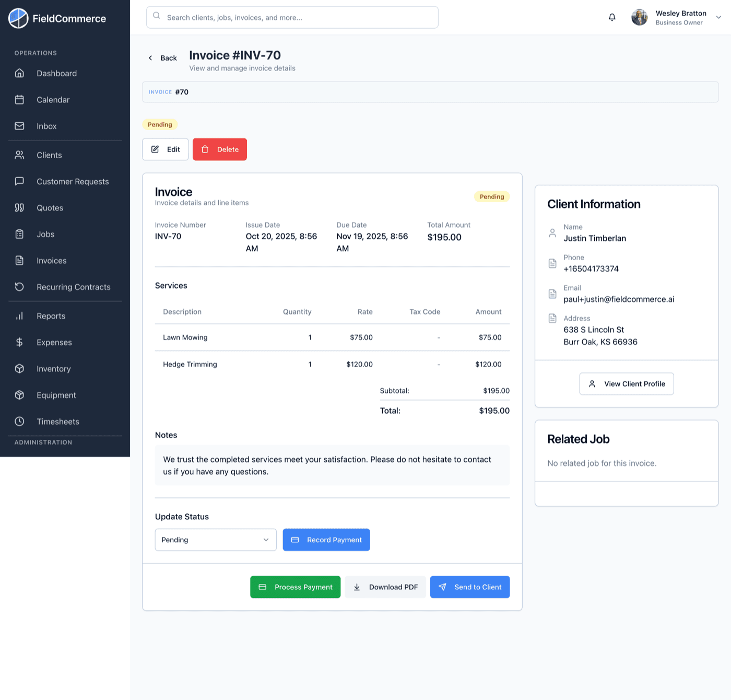This screenshot has width=731, height=700.
Task: Open the notification bell
Action: pyautogui.click(x=611, y=17)
